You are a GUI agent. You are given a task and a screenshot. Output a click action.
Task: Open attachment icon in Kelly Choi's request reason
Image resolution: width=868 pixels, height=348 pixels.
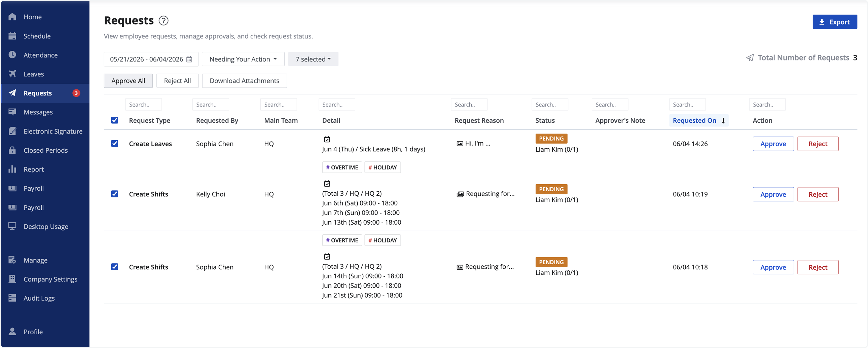pos(460,194)
